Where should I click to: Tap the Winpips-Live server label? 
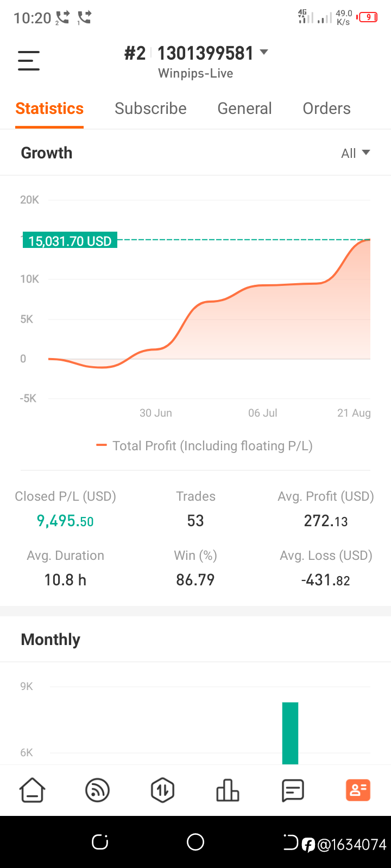195,74
